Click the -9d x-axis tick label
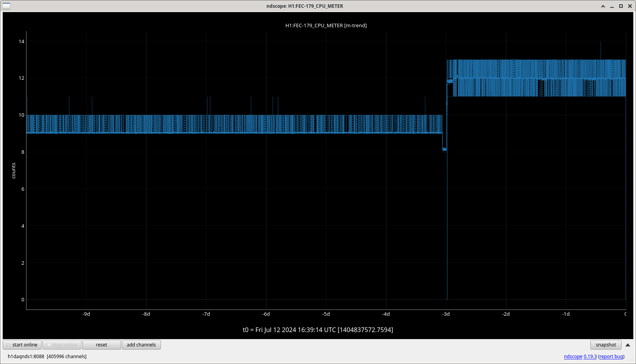The height and width of the screenshot is (364, 636). 86,314
